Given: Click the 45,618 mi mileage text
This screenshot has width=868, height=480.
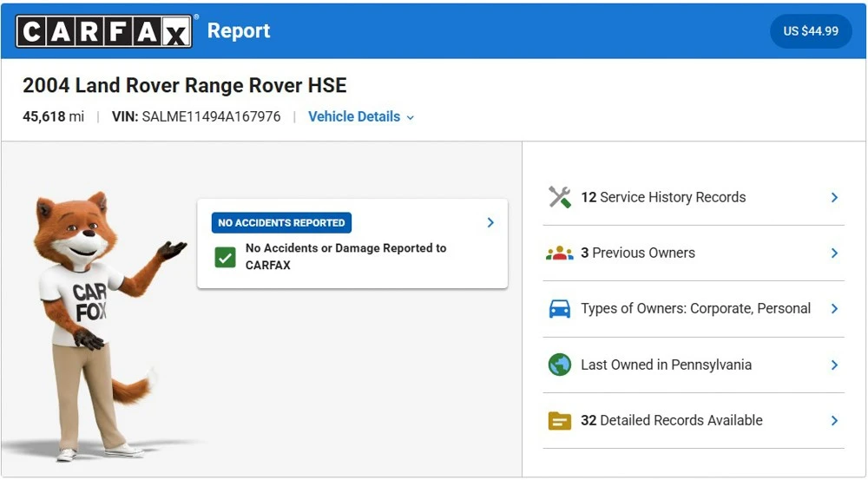Looking at the screenshot, I should pyautogui.click(x=53, y=117).
